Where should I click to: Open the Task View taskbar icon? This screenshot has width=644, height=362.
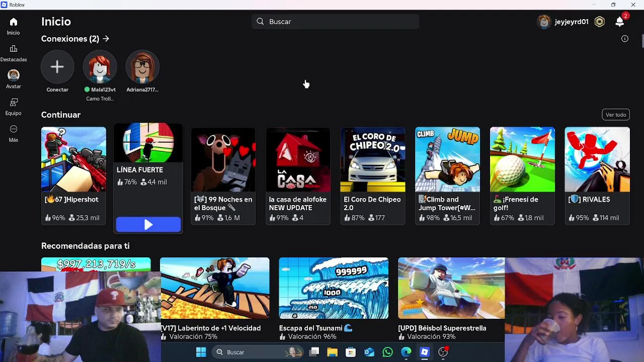click(x=314, y=352)
